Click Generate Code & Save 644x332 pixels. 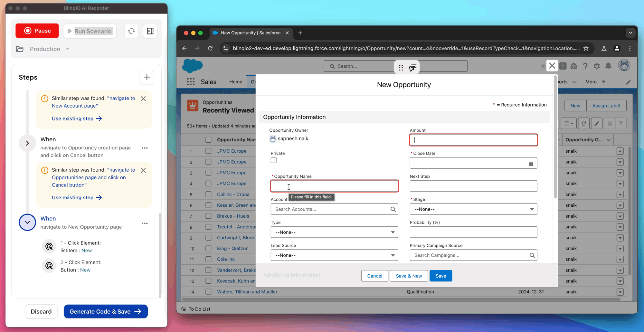[x=106, y=312]
